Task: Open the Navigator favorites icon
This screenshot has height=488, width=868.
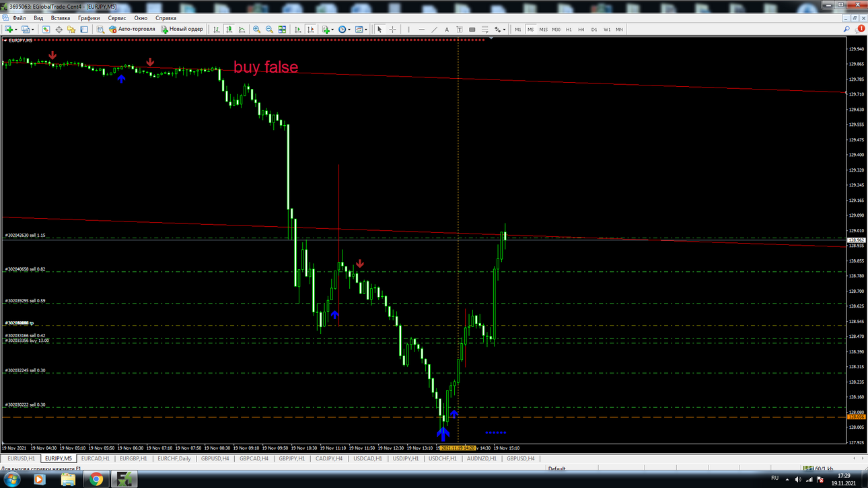Action: [71, 30]
